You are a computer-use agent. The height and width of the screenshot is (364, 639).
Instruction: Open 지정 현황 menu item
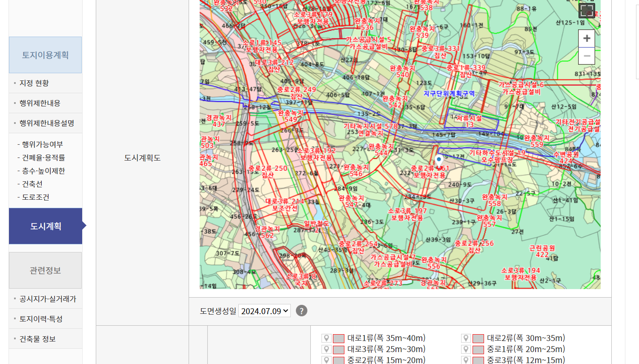(34, 83)
